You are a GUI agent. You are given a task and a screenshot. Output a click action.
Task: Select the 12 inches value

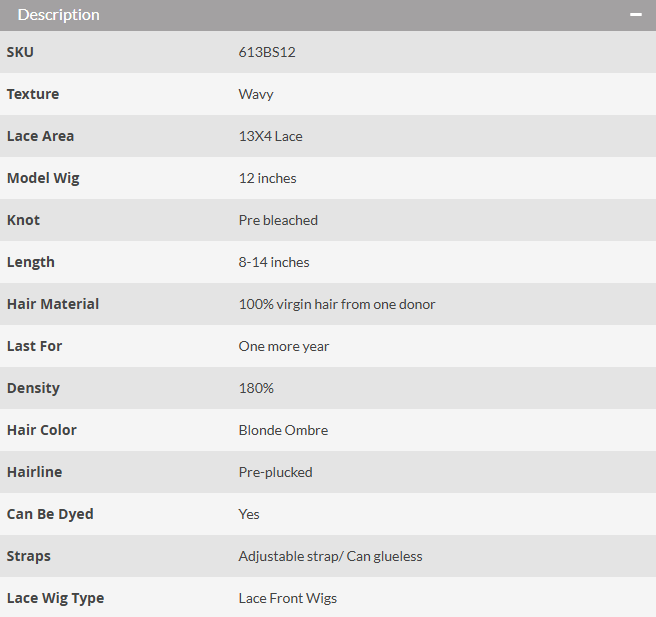tap(267, 178)
